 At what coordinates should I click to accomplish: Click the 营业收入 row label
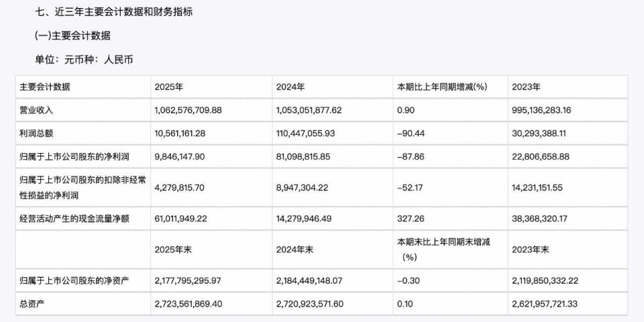click(36, 109)
